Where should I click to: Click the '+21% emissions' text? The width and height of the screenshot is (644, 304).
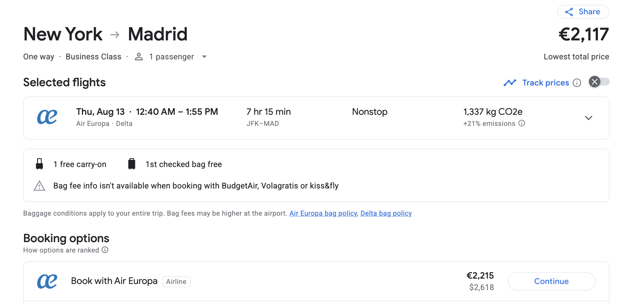(x=489, y=124)
